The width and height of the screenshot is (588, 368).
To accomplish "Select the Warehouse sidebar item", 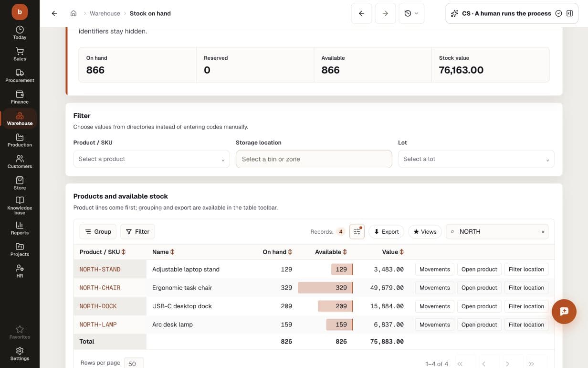I will (20, 119).
